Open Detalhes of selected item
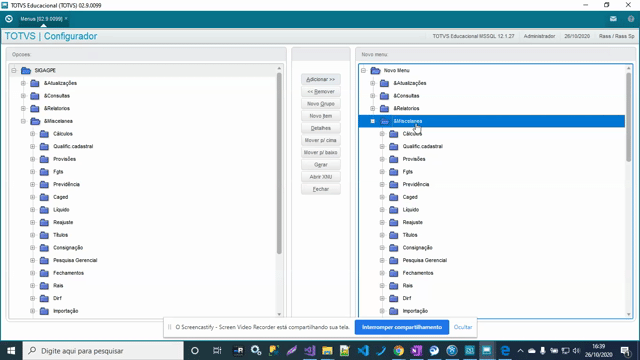The width and height of the screenshot is (640, 360). (x=321, y=128)
